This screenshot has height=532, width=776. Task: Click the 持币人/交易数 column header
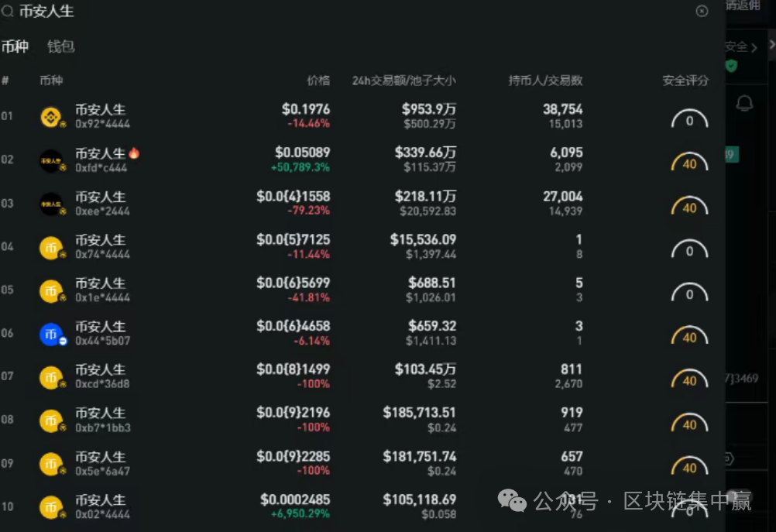click(545, 81)
